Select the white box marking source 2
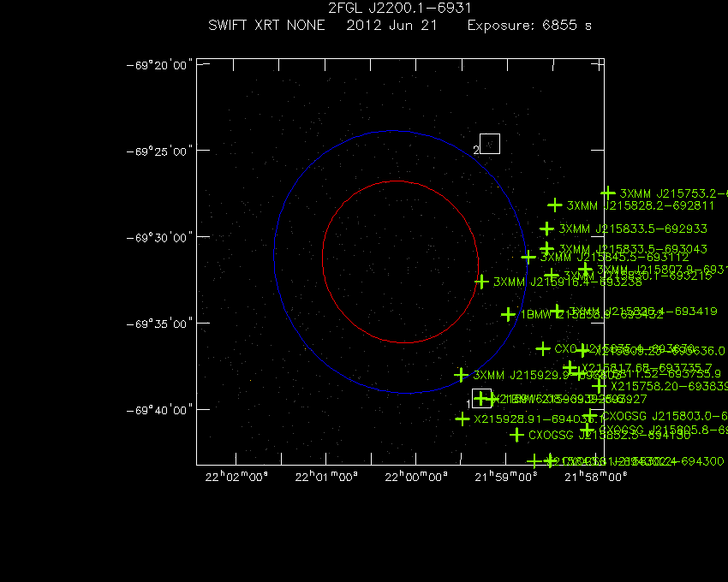 coord(490,144)
